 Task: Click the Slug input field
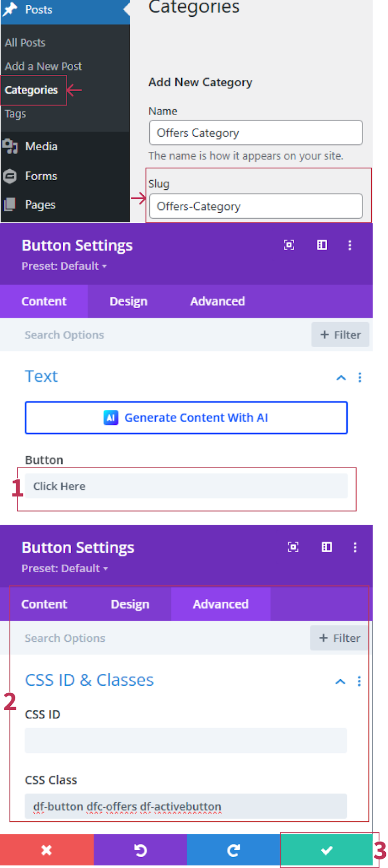[256, 206]
